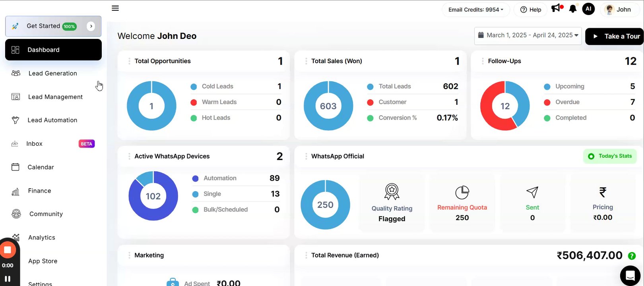Click the red Overdue follow-ups legend dot
The width and height of the screenshot is (644, 286).
click(x=547, y=102)
